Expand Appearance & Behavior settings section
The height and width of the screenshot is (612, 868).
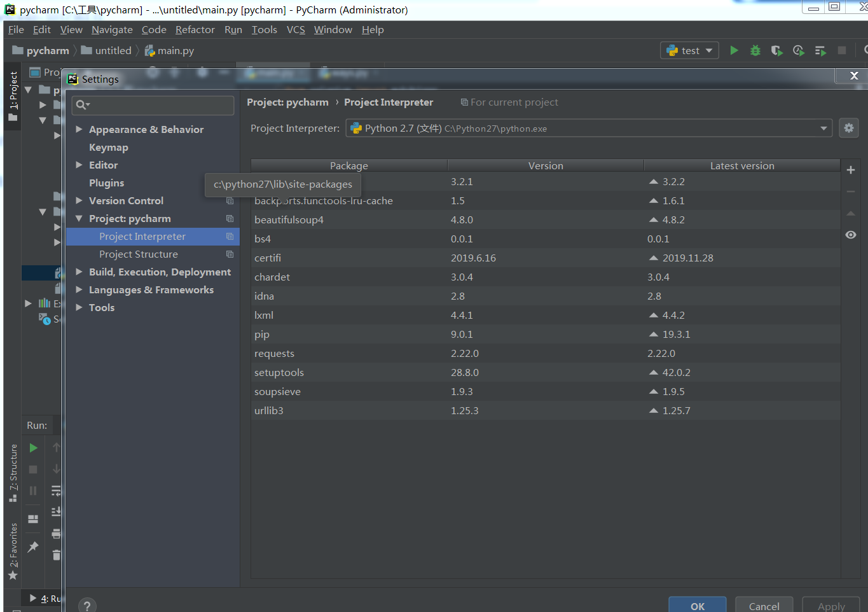tap(79, 129)
